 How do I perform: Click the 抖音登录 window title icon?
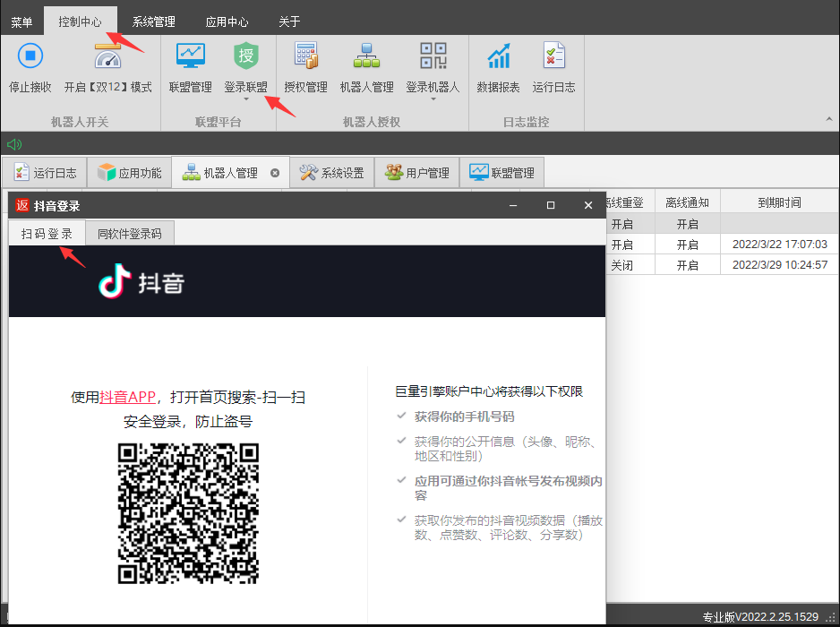pyautogui.click(x=22, y=205)
